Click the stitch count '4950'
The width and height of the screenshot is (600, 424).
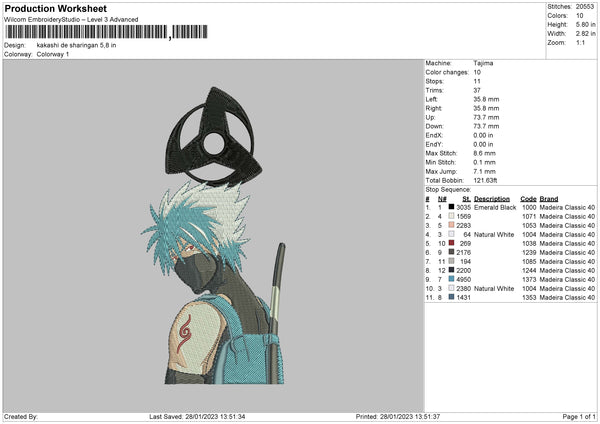(463, 279)
